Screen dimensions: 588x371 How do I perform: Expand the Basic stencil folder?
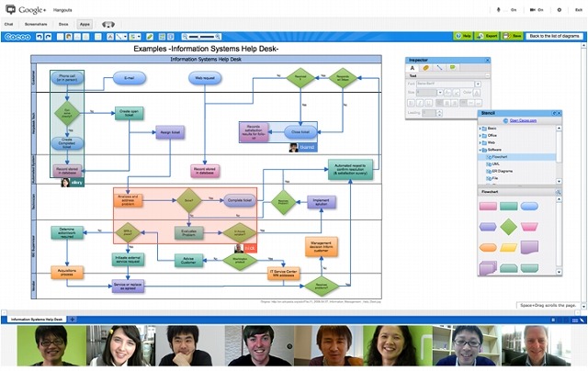click(480, 129)
